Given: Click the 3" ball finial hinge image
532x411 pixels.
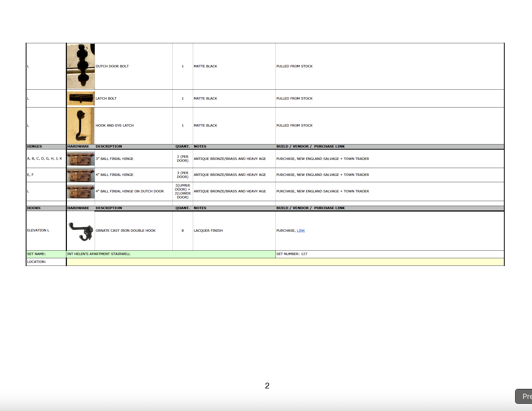Looking at the screenshot, I should coord(81,159).
